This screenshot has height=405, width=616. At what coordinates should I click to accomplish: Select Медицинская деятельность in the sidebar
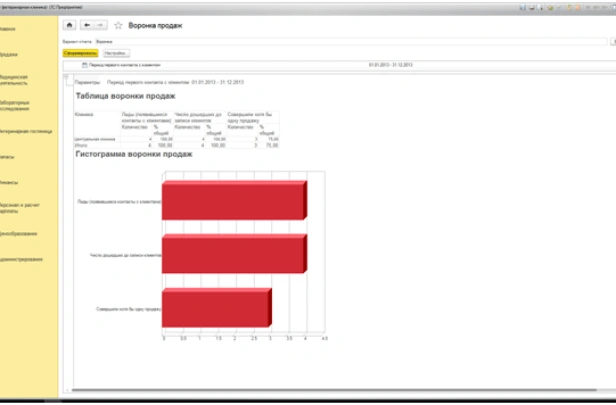click(20, 80)
